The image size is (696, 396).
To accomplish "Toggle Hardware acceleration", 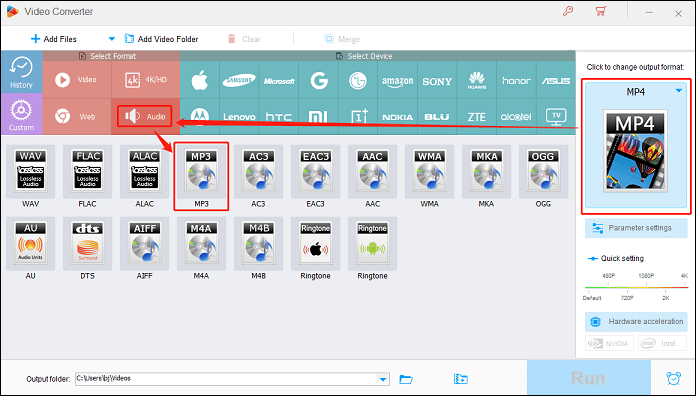I will point(636,321).
